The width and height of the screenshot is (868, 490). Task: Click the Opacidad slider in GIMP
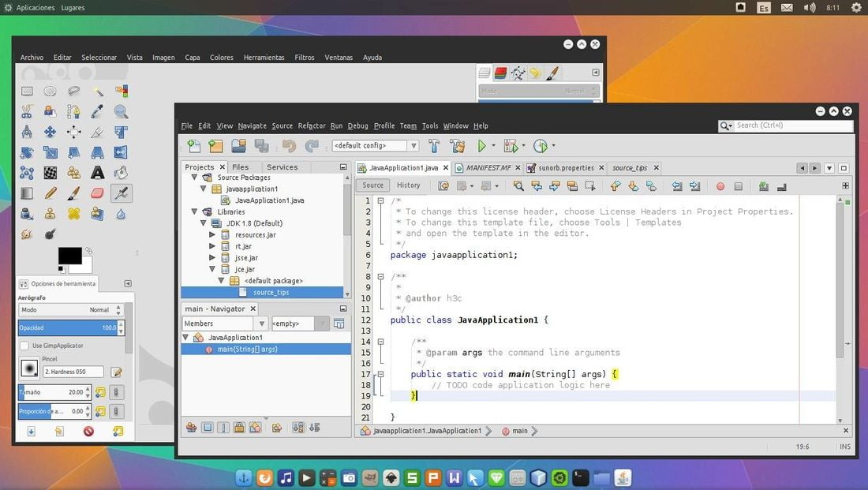pos(67,327)
